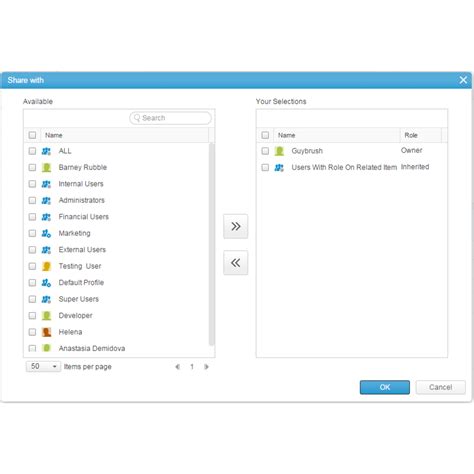Click the Helena avatar icon

46,332
